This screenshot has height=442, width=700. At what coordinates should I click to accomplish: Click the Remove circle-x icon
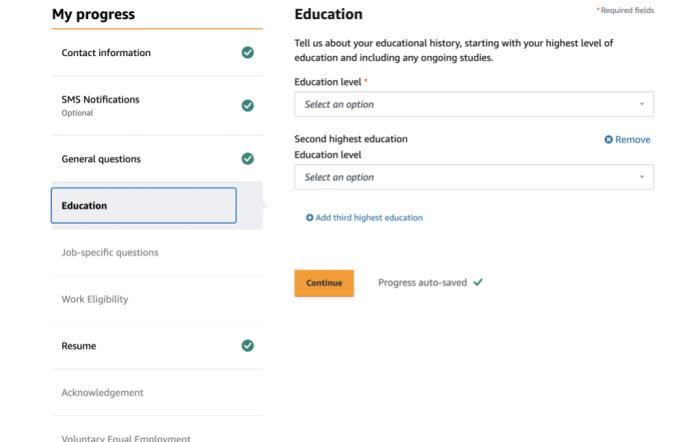(608, 140)
